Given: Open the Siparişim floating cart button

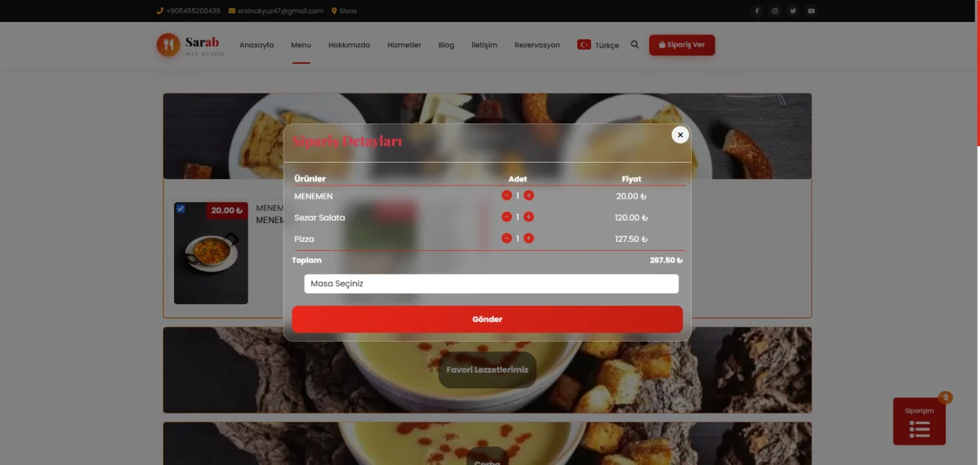Looking at the screenshot, I should (x=920, y=421).
